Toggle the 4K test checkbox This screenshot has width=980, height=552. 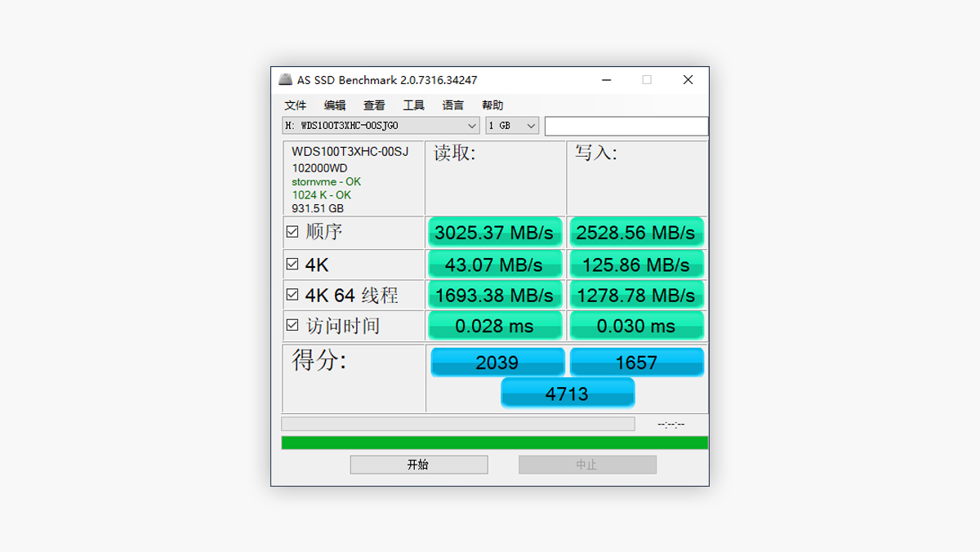[x=292, y=264]
